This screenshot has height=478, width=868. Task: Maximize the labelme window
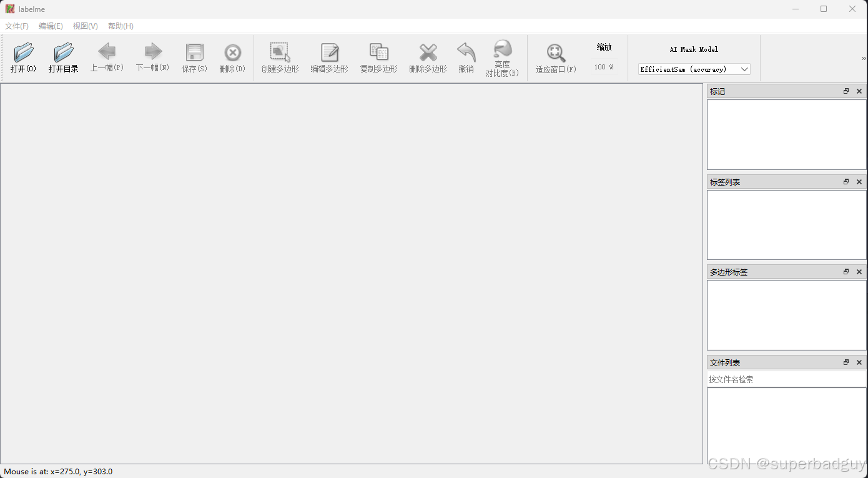click(x=824, y=9)
